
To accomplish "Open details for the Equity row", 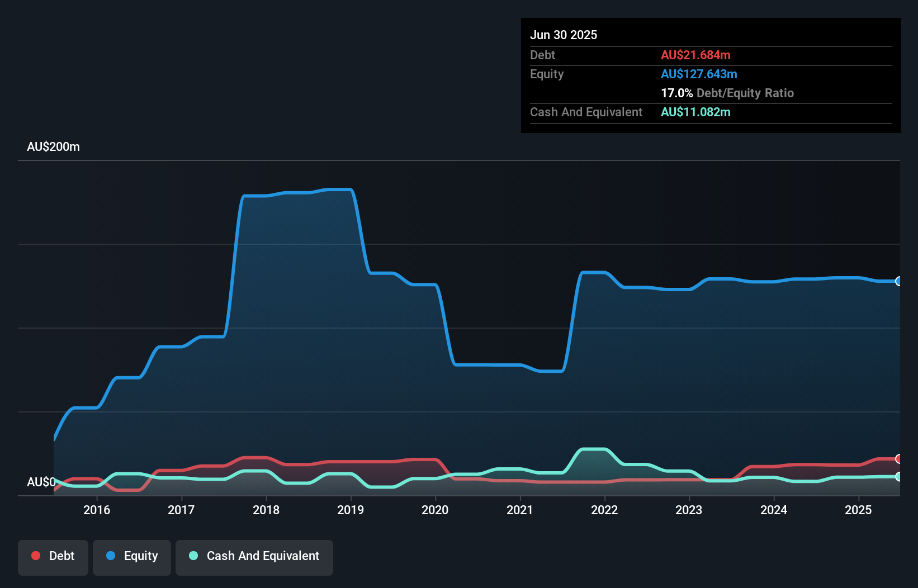I will pos(546,74).
